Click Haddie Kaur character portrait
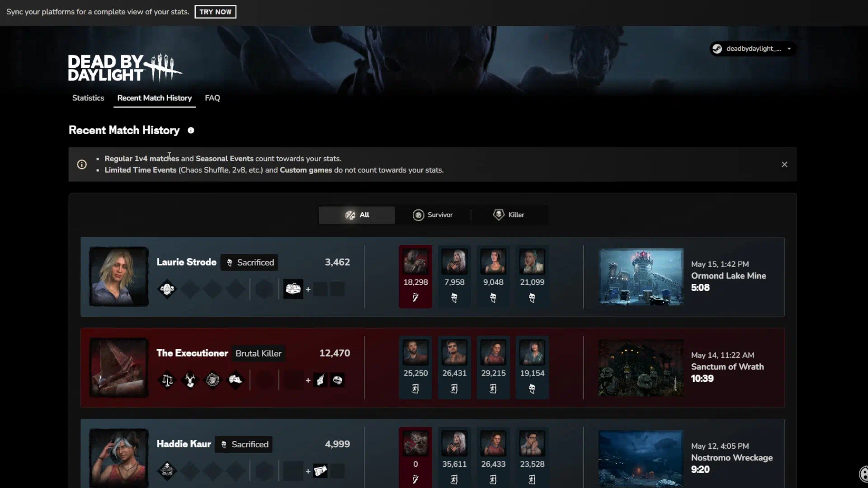The image size is (868, 488). coord(119,458)
